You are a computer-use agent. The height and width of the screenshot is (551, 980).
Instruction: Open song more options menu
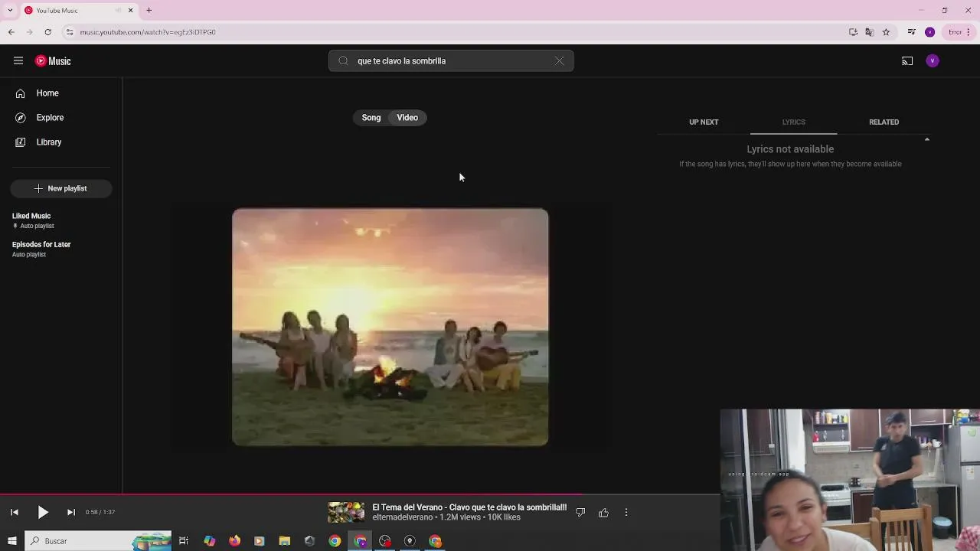click(x=626, y=513)
